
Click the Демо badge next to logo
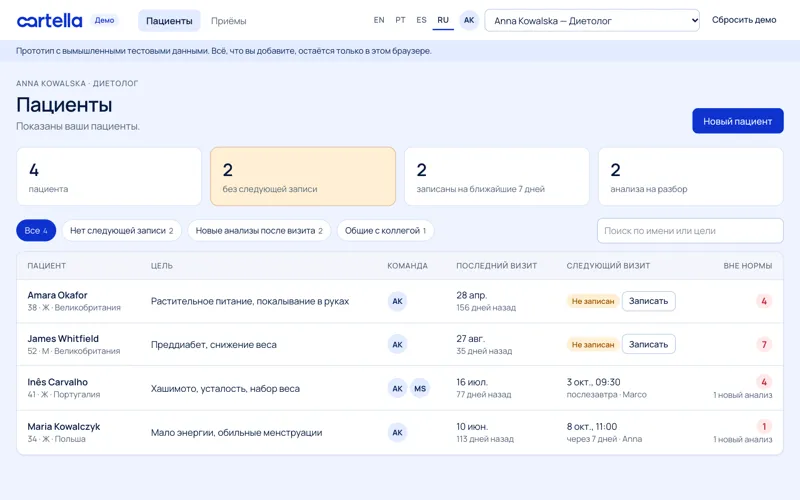tap(104, 20)
